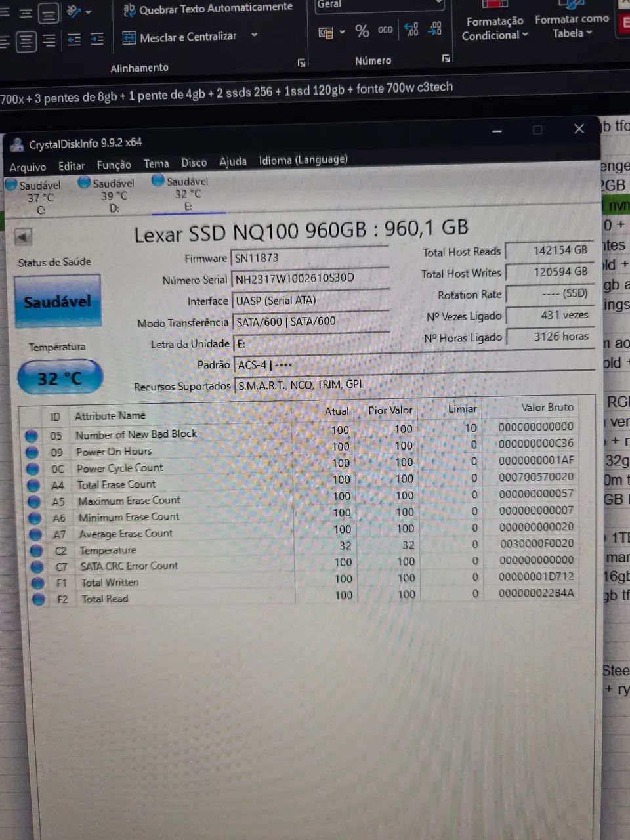Click the Total Host Reads value 142154 GB

tap(550, 250)
